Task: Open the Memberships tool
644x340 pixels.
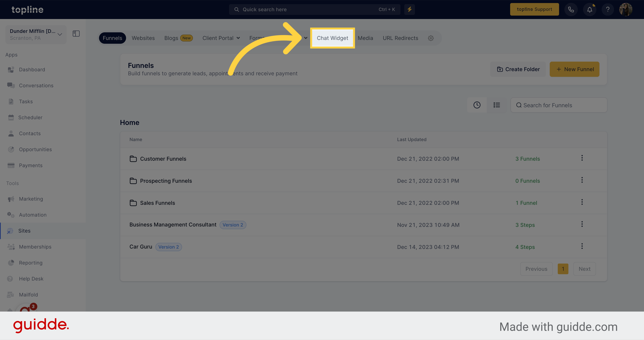Action: click(35, 246)
